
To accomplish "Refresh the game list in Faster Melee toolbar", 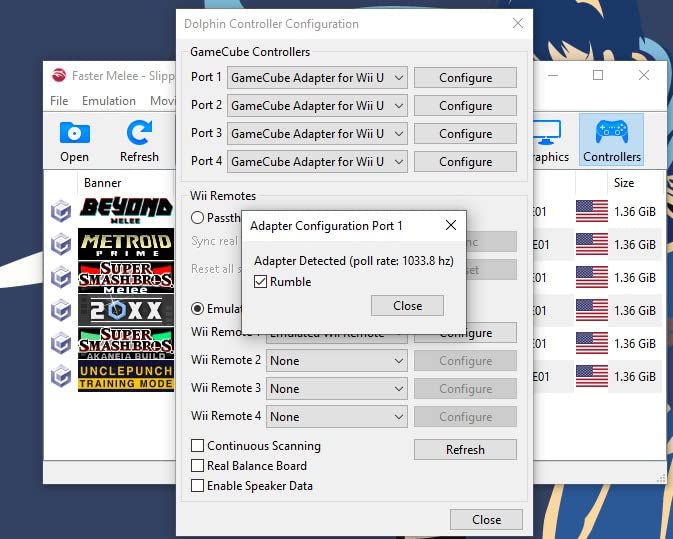I will pos(139,142).
